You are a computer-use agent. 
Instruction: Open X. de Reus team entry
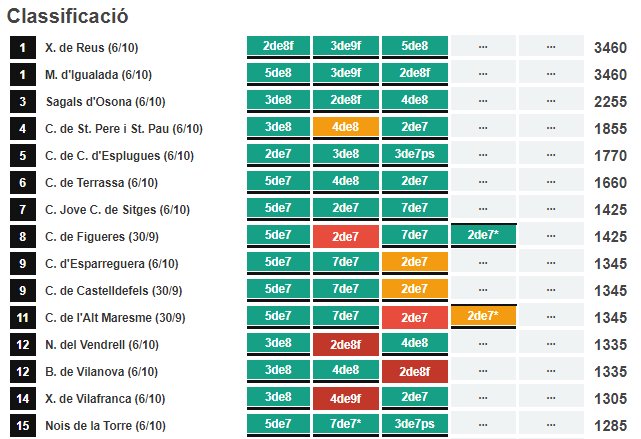[92, 47]
